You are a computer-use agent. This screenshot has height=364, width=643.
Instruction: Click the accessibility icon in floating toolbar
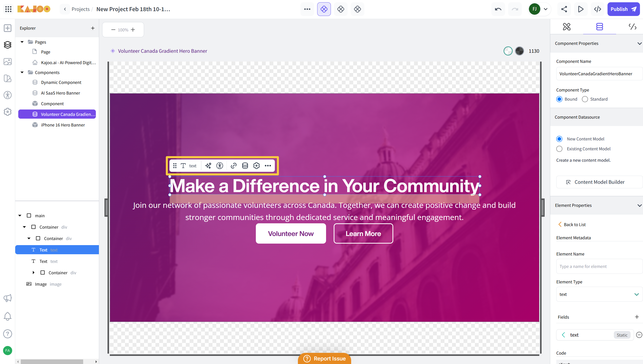(220, 166)
